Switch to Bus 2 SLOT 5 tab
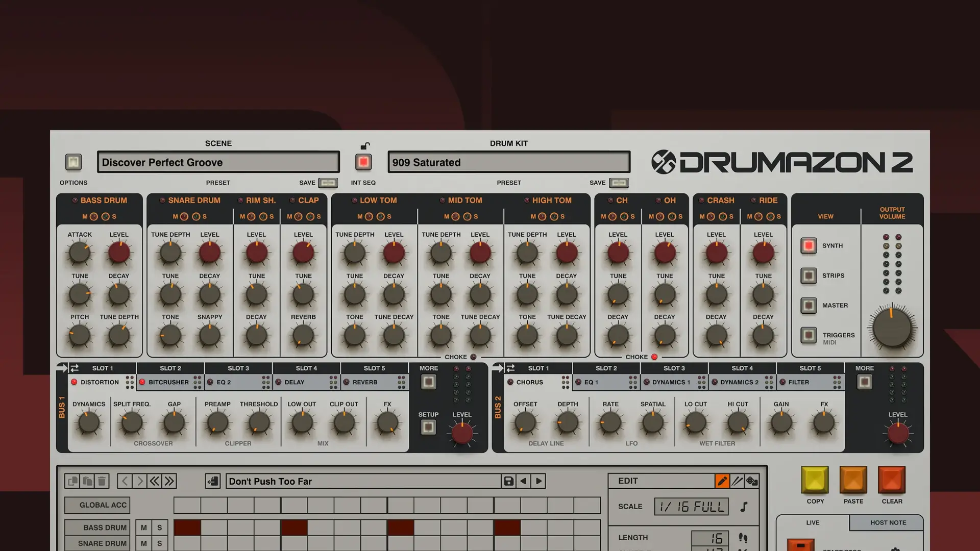The width and height of the screenshot is (980, 551). (x=810, y=368)
